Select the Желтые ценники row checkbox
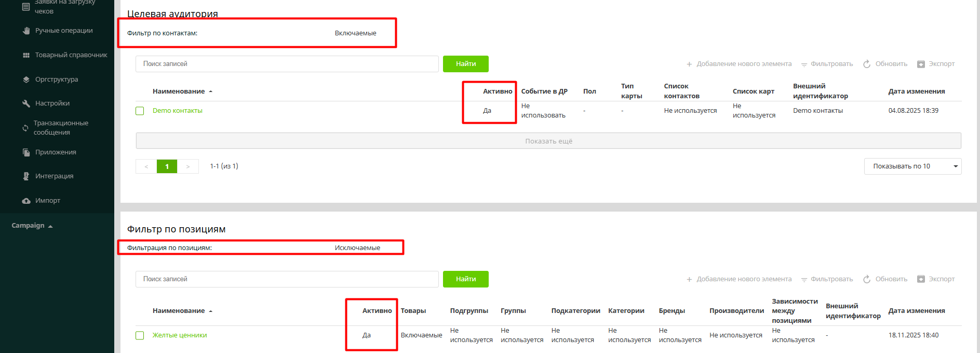 pyautogui.click(x=140, y=335)
